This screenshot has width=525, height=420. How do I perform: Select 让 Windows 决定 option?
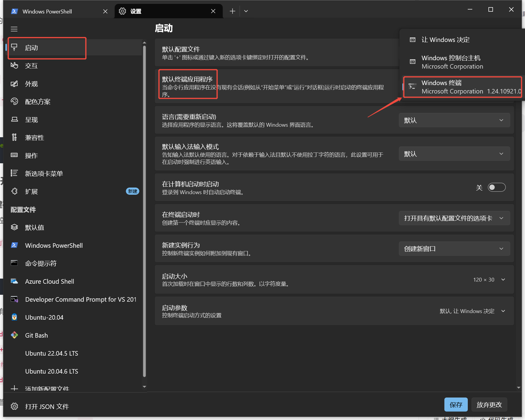tap(462, 40)
